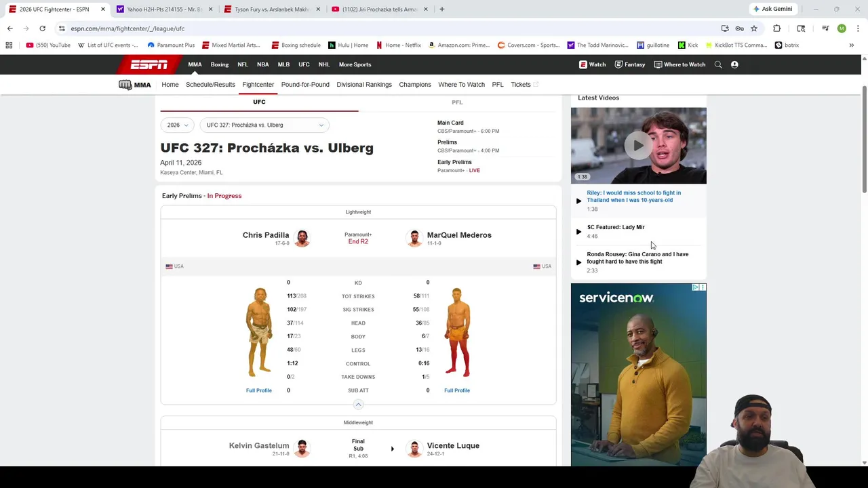Select UFC in ESPN top nav

point(304,64)
